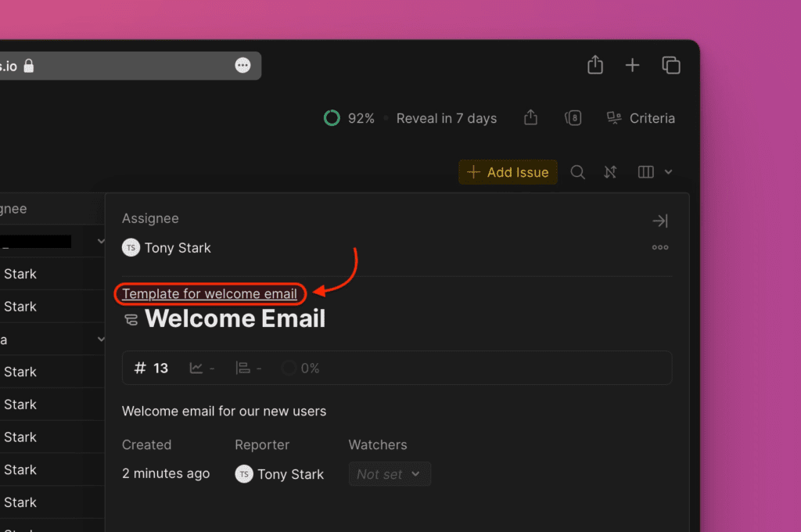The width and height of the screenshot is (801, 532).
Task: Click the Add Issue button
Action: coord(508,172)
